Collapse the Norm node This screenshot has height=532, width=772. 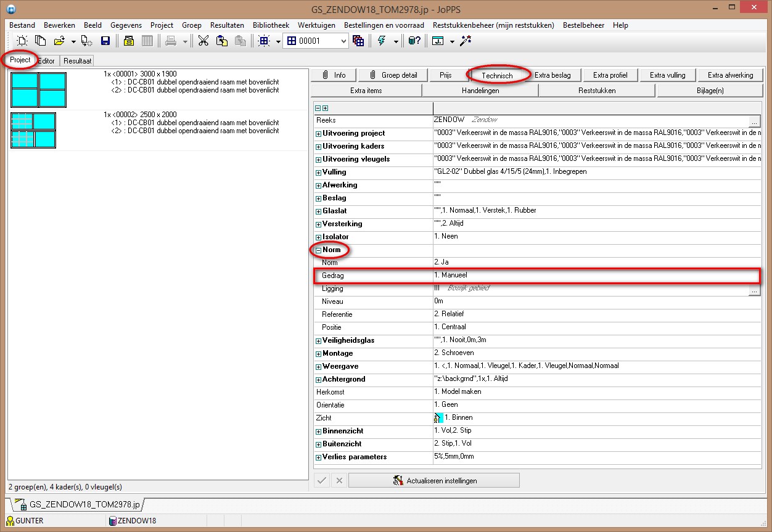[x=318, y=250]
